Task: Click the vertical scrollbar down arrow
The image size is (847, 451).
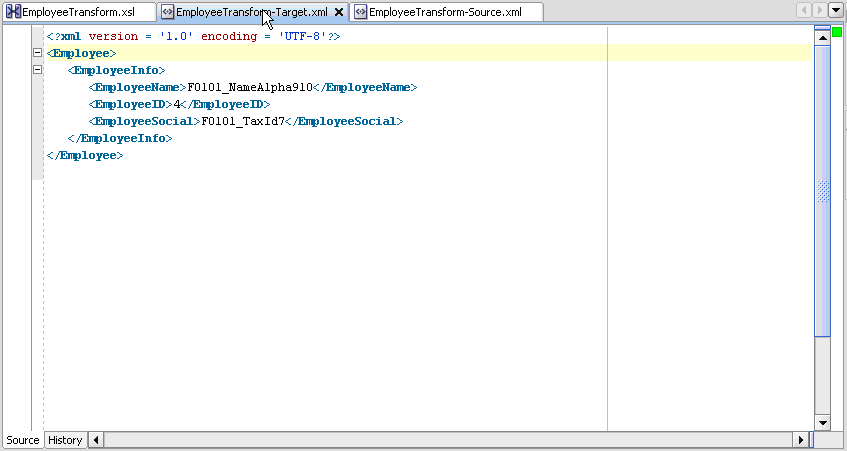Action: coord(822,423)
